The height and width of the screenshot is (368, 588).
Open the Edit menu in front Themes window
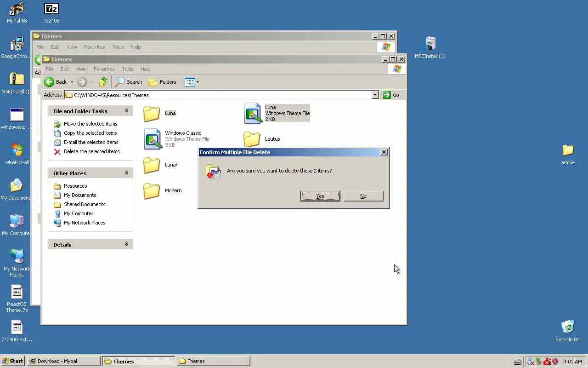[65, 69]
